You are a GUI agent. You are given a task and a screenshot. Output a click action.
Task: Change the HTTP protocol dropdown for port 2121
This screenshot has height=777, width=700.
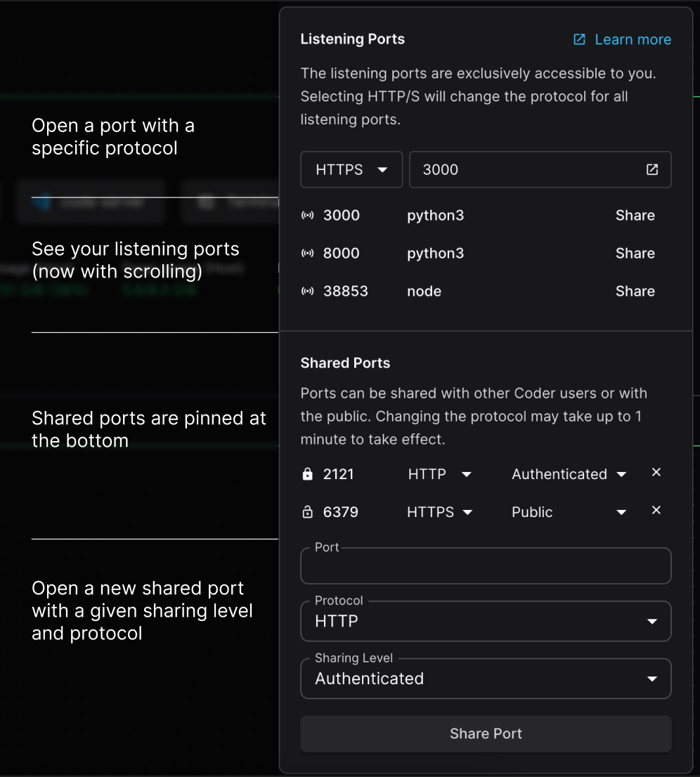(440, 474)
